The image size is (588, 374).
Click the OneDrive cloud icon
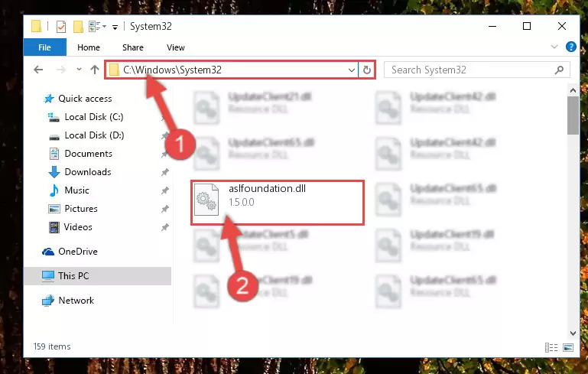pos(48,252)
